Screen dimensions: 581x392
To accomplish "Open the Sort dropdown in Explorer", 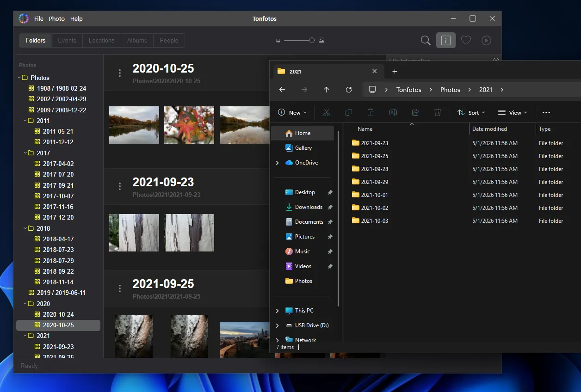I will point(471,112).
